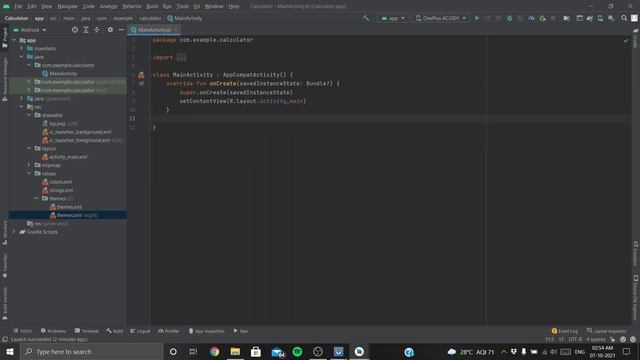Expand the mipmap folder
Image resolution: width=640 pixels, height=360 pixels.
point(29,165)
